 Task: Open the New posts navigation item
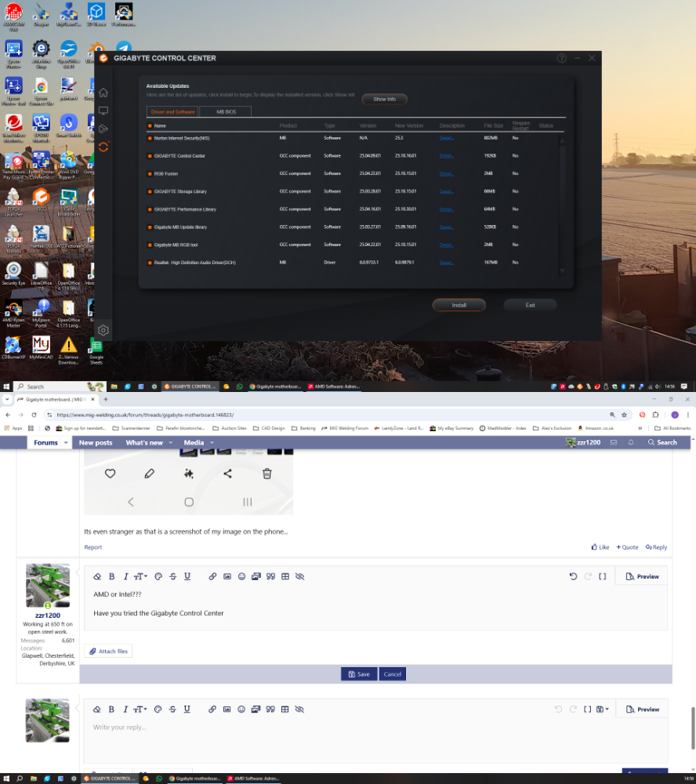coord(96,443)
